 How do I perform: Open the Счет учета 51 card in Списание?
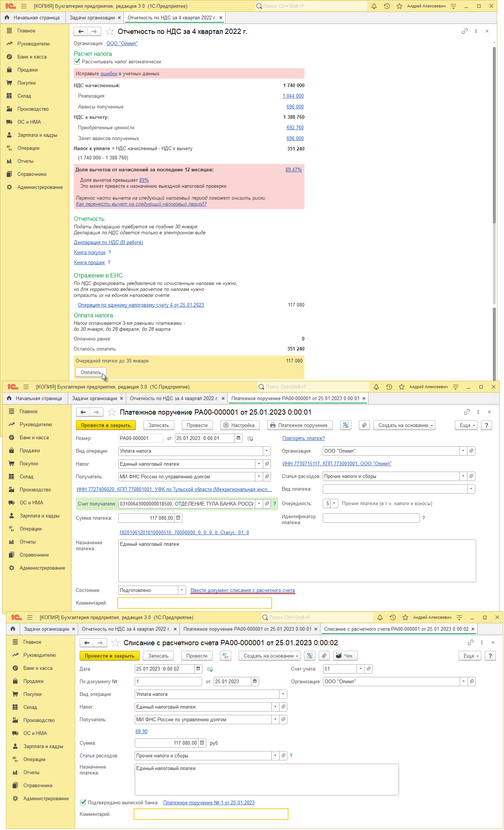pyautogui.click(x=369, y=669)
